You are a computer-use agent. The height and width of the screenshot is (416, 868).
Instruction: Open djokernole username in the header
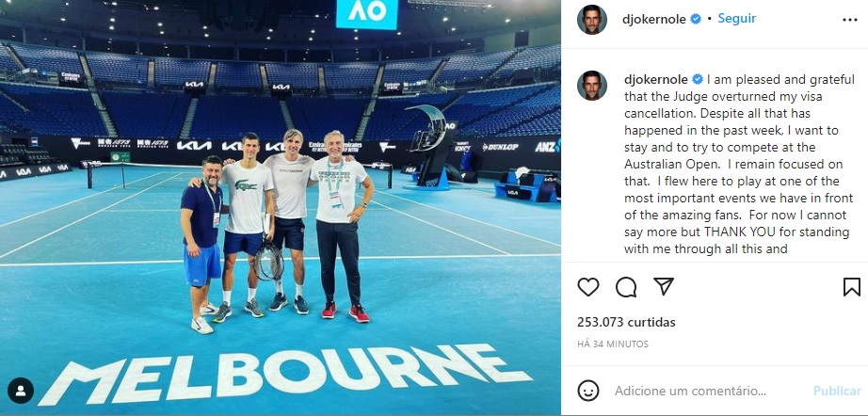(654, 20)
